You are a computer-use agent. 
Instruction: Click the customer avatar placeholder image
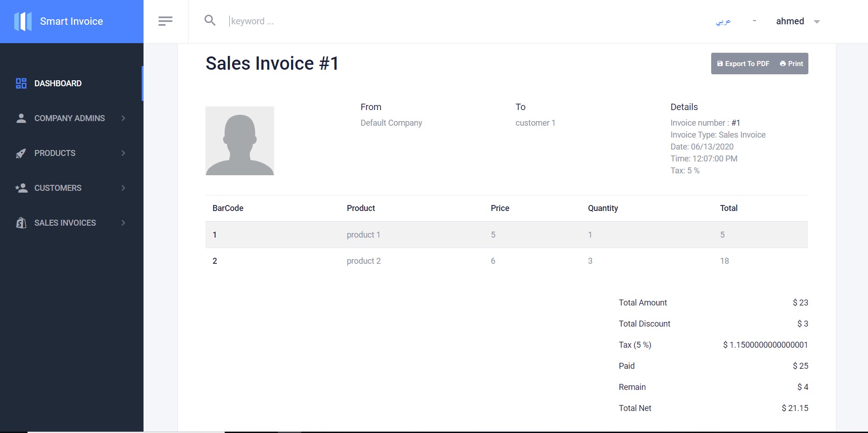point(239,140)
